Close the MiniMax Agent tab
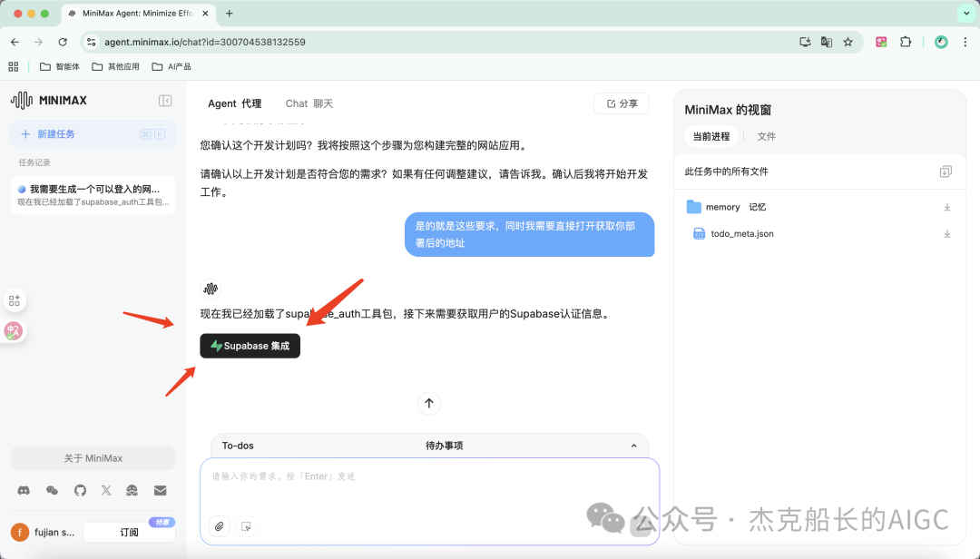The height and width of the screenshot is (559, 980). [x=205, y=13]
